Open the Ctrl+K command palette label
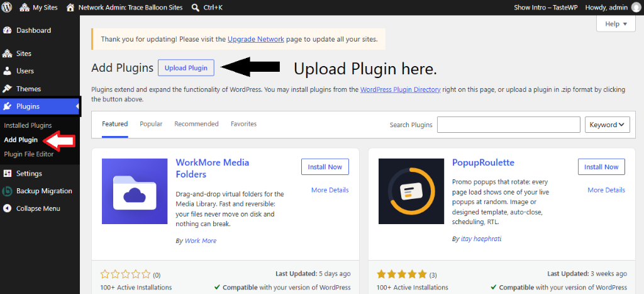The height and width of the screenshot is (294, 644). 213,8
